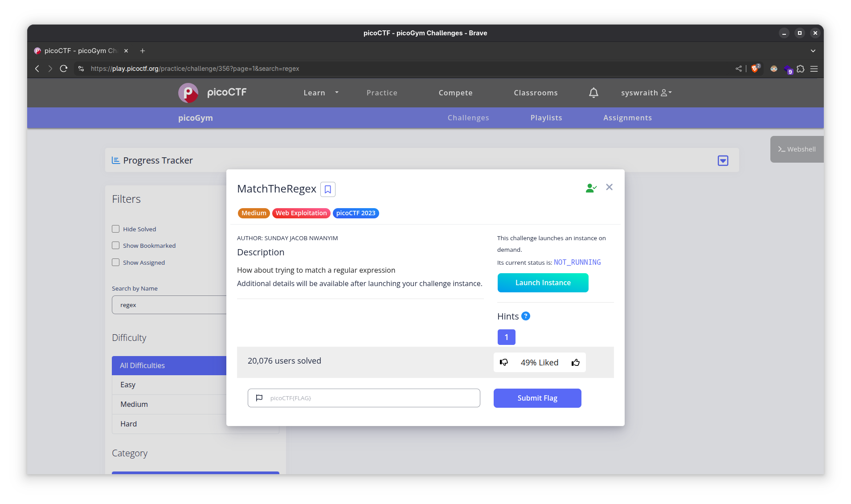Open the Brave Shields icon
This screenshot has width=851, height=504.
(755, 69)
